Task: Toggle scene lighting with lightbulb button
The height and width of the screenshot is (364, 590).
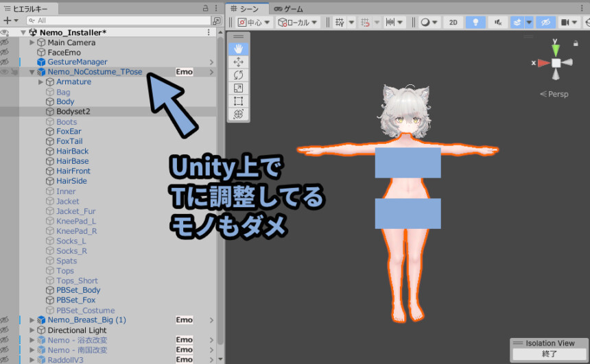Action: click(475, 22)
